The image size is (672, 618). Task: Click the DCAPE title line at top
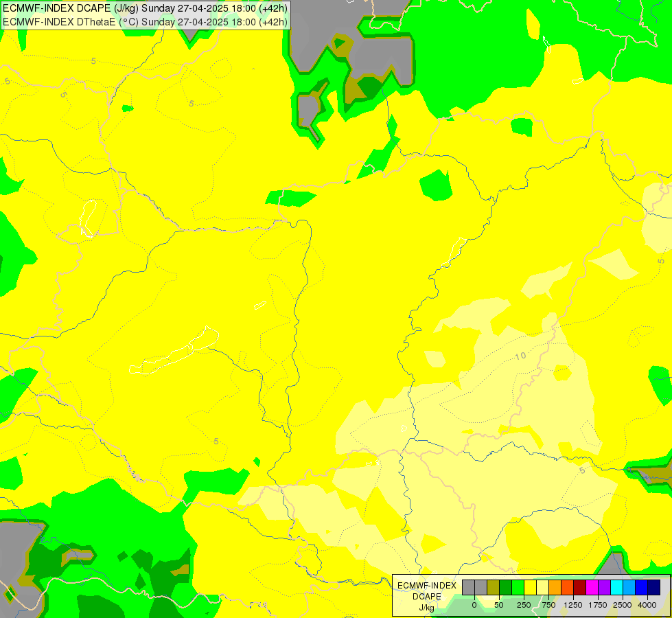click(x=145, y=8)
